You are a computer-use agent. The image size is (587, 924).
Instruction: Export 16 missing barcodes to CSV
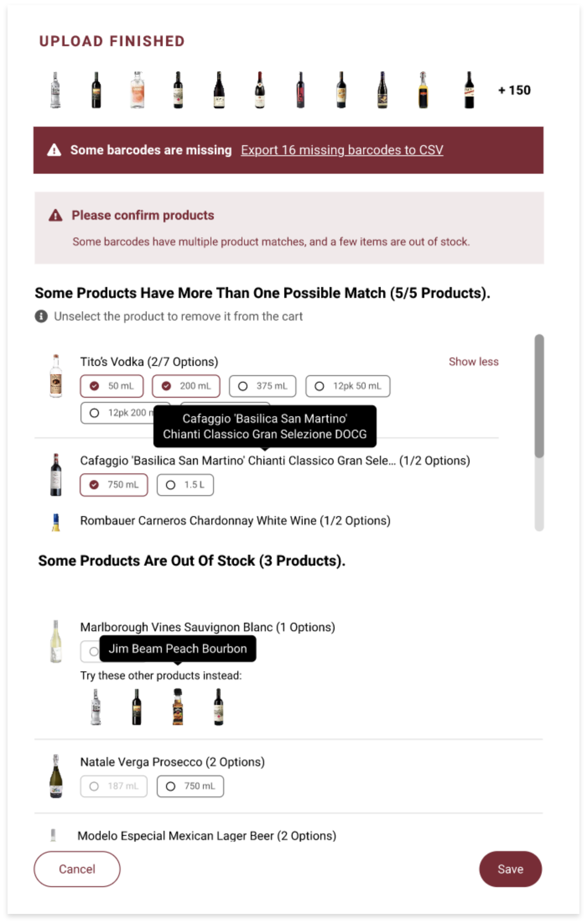click(x=342, y=150)
